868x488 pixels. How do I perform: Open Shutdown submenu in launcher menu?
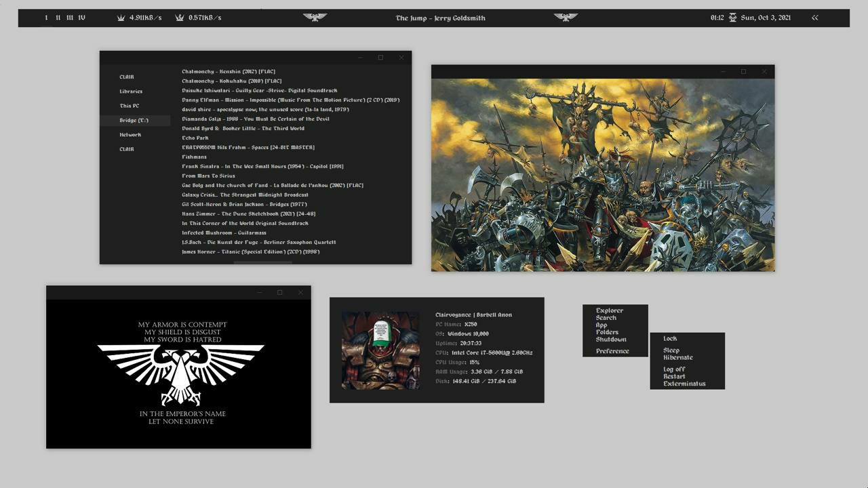click(611, 340)
